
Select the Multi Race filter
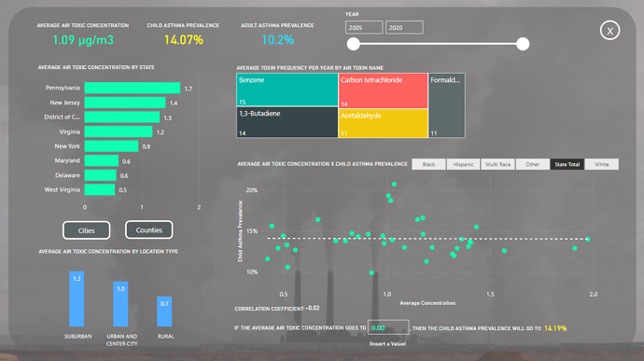(497, 164)
